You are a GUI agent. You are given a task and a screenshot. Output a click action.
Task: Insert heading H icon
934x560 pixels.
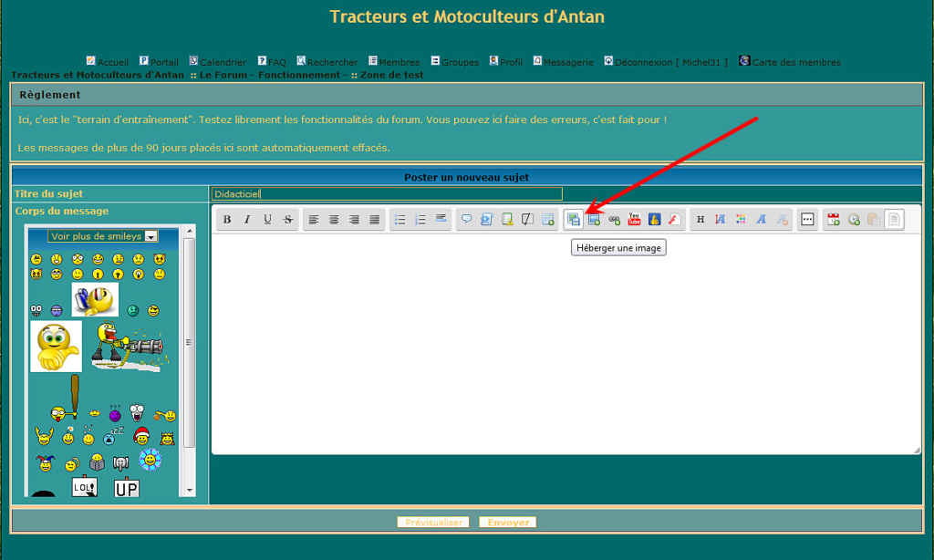(700, 219)
